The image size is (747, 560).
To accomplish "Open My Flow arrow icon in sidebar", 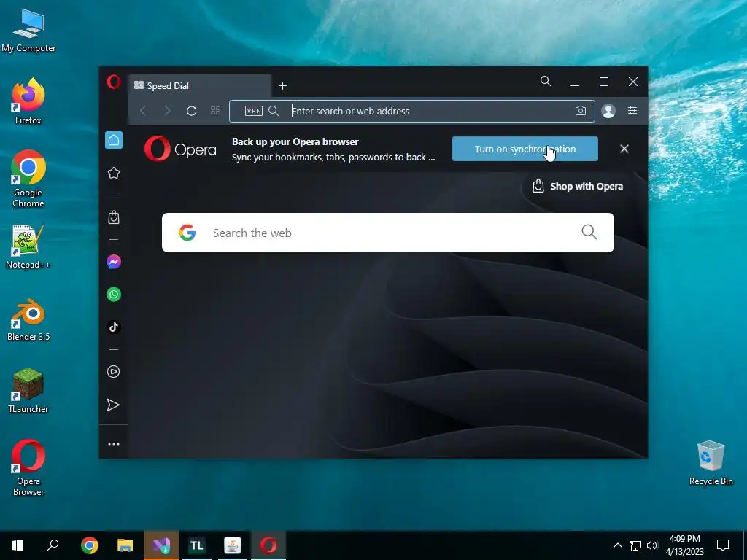I will click(x=113, y=405).
